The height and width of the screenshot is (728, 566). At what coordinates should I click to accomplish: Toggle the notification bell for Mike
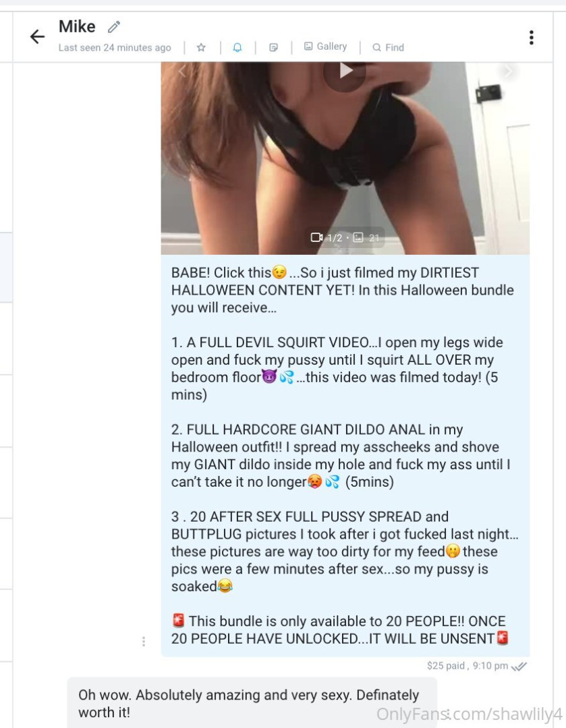(237, 47)
